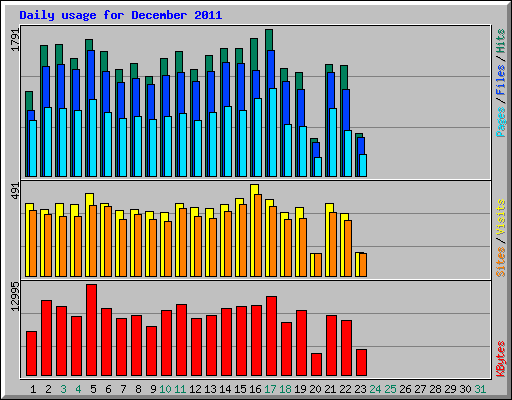
Task: Click day 7 on the x-axis
Action: point(123,389)
